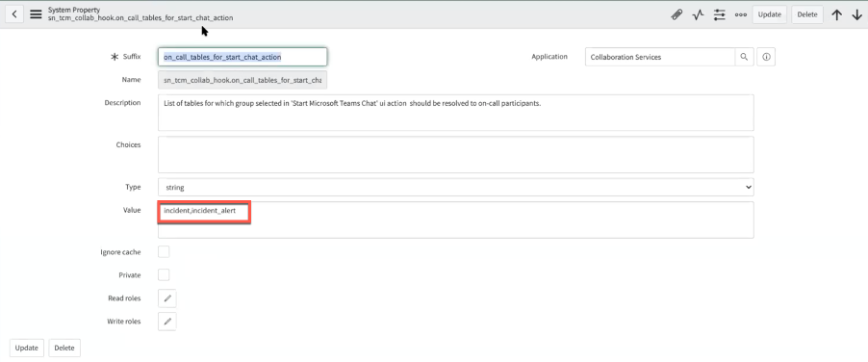
Task: Click the Write roles label
Action: pos(124,322)
